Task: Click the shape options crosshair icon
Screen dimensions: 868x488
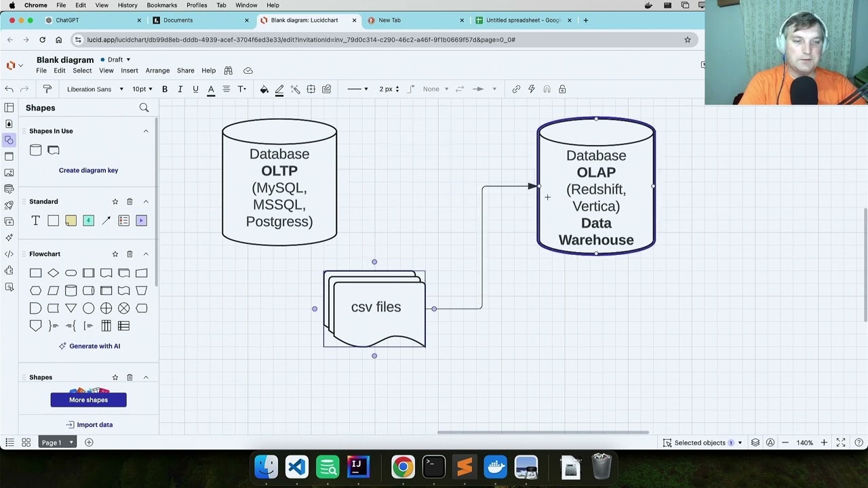Action: pyautogui.click(x=311, y=89)
